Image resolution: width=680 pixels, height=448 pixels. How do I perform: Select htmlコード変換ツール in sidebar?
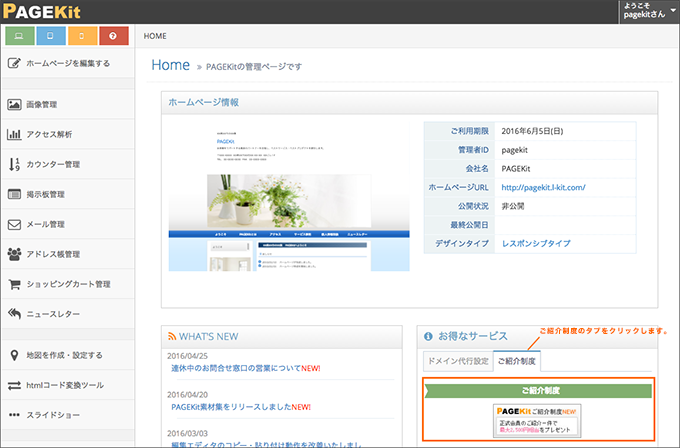pyautogui.click(x=68, y=385)
